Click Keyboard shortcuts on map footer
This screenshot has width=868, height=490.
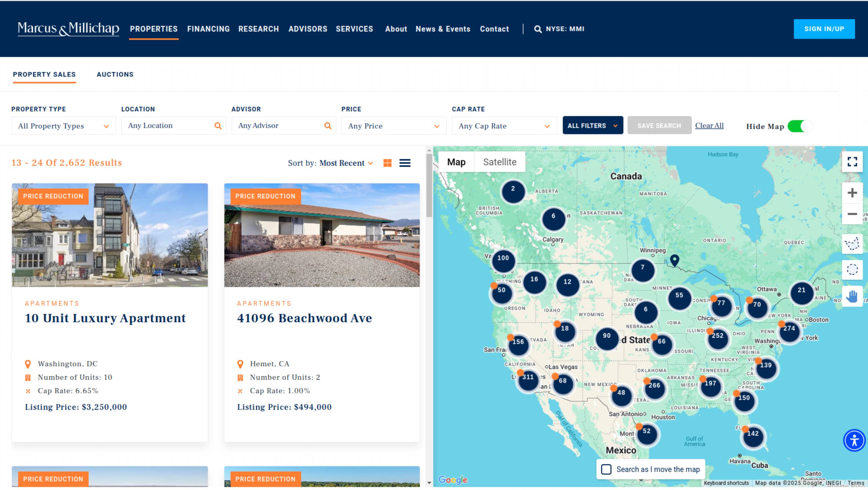[726, 483]
